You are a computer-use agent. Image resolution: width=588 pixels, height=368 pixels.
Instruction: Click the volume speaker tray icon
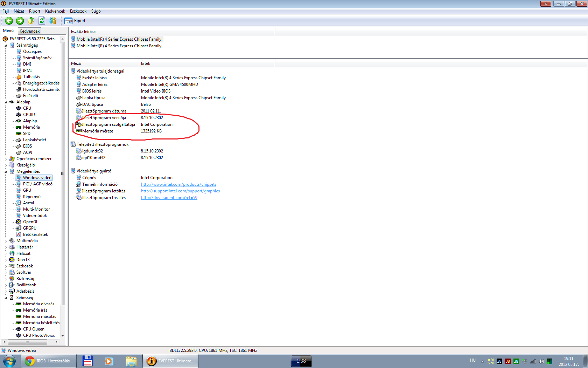[541, 361]
